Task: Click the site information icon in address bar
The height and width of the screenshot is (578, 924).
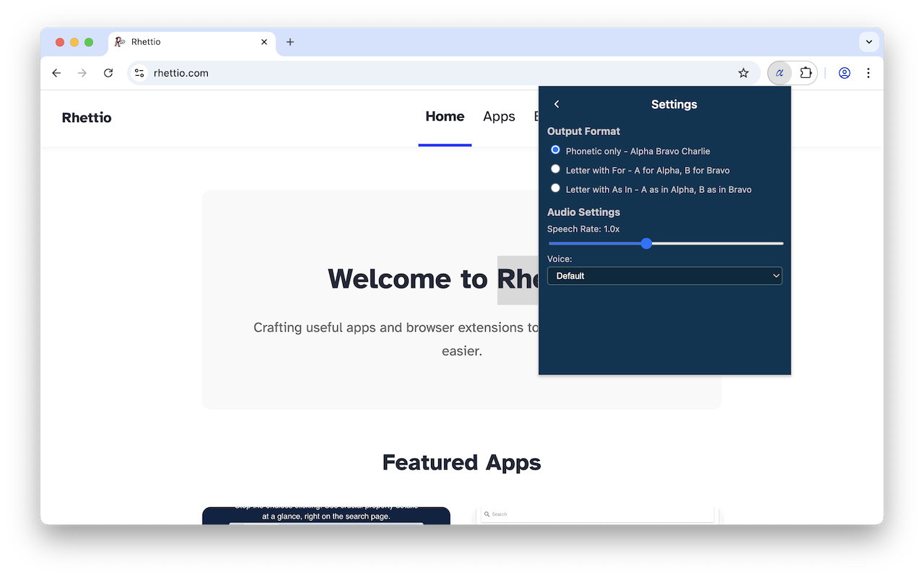Action: coord(140,73)
